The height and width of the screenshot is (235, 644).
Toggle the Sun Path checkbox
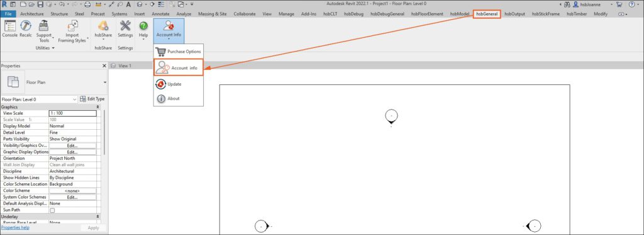(x=52, y=210)
